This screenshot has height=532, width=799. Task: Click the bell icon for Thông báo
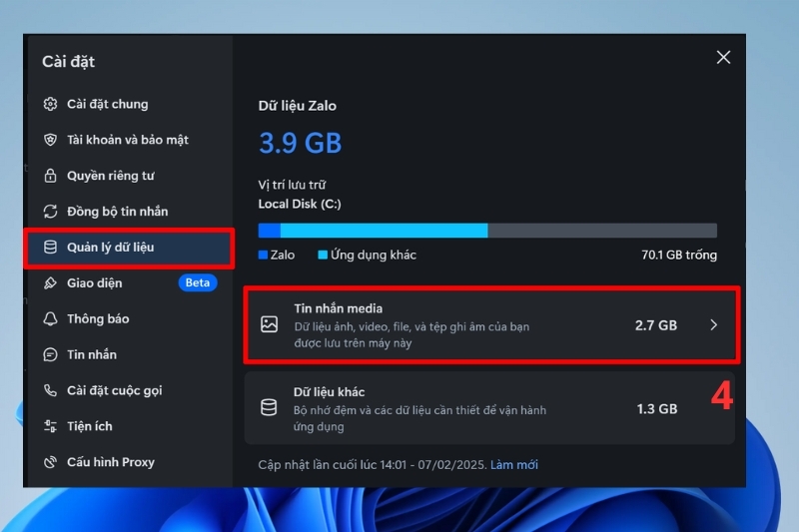(x=50, y=318)
